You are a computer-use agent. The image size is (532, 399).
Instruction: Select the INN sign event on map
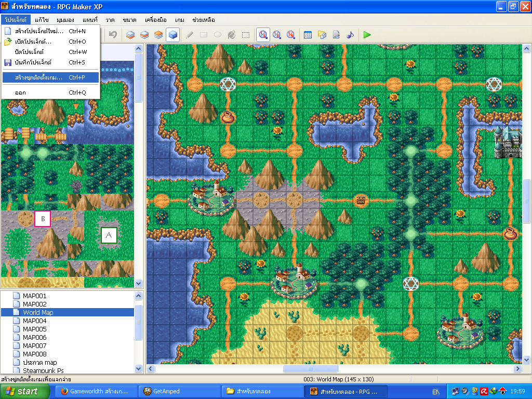point(361,201)
